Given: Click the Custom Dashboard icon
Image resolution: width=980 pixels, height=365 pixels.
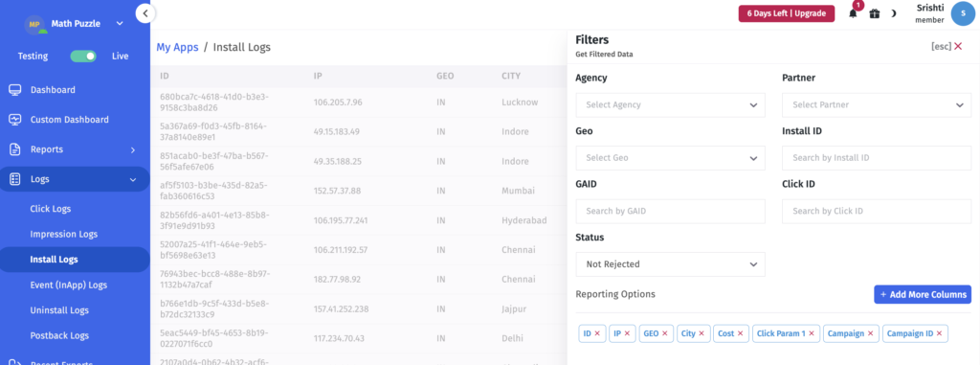Looking at the screenshot, I should (15, 120).
